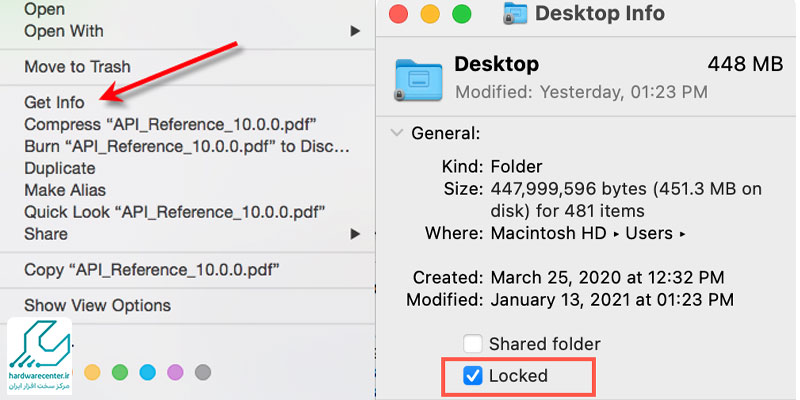Image resolution: width=800 pixels, height=400 pixels.
Task: Click the green zoom window button
Action: point(462,14)
